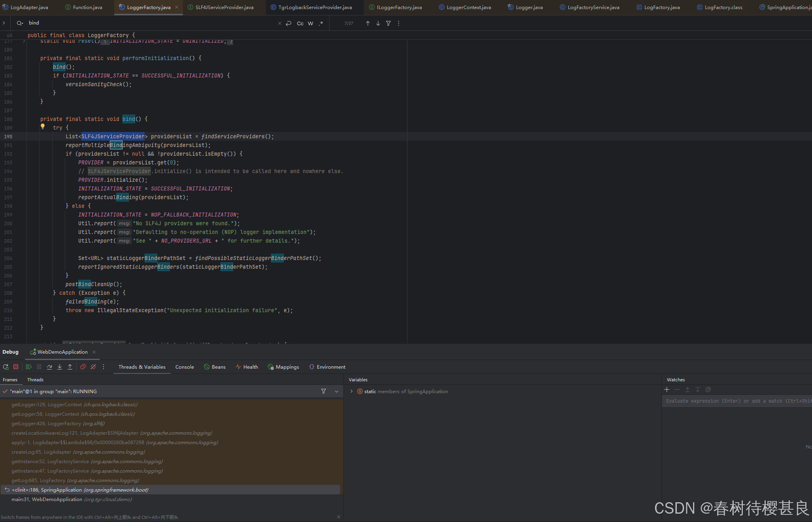The image size is (812, 522).
Task: Switch to LogAdapter.java tab
Action: tap(25, 7)
